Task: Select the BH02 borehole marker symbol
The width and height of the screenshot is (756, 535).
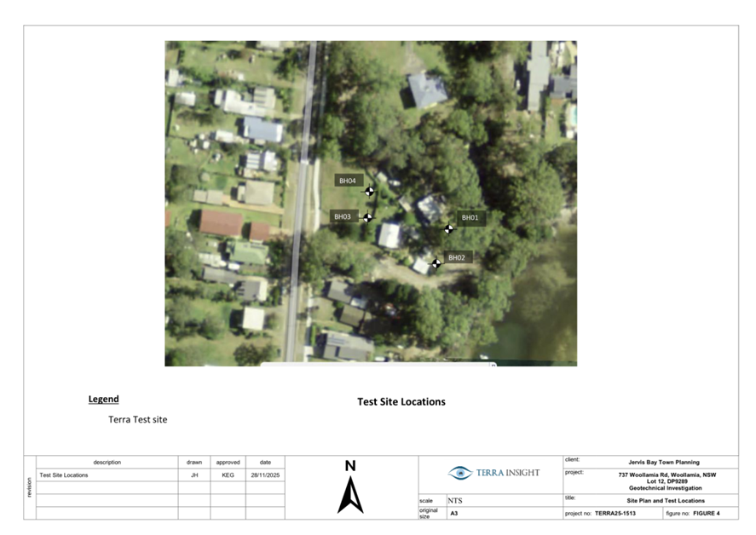Action: coord(436,263)
